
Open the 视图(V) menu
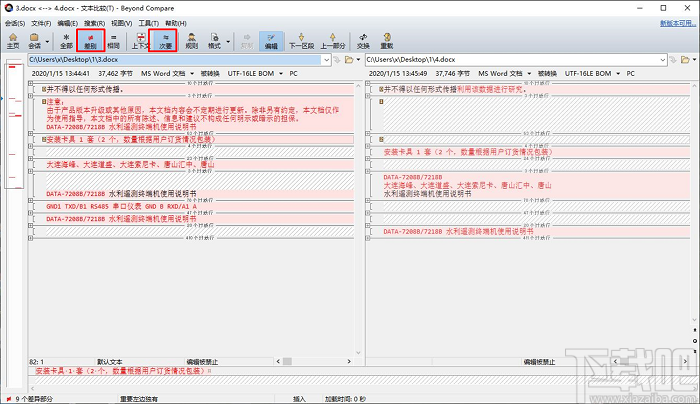[121, 23]
